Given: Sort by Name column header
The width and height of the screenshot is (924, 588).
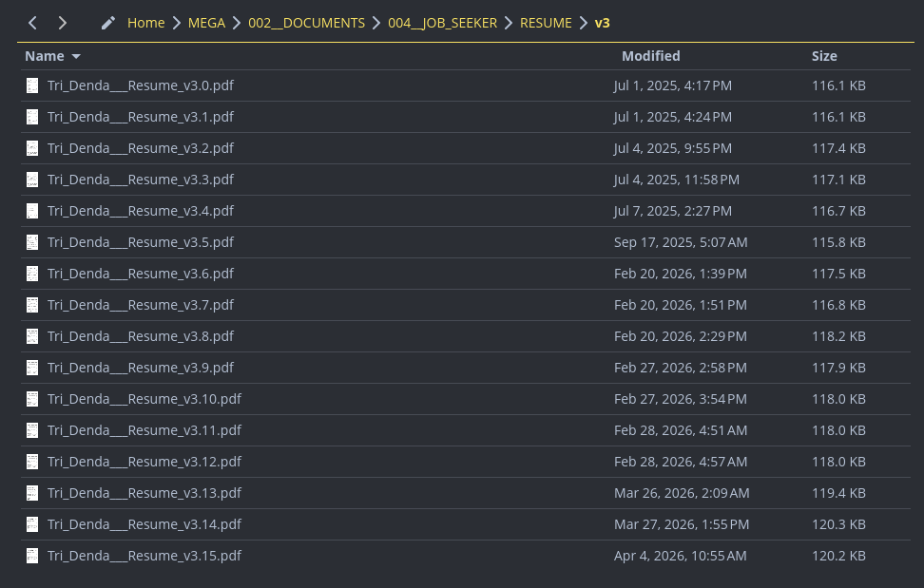Looking at the screenshot, I should click(x=45, y=56).
